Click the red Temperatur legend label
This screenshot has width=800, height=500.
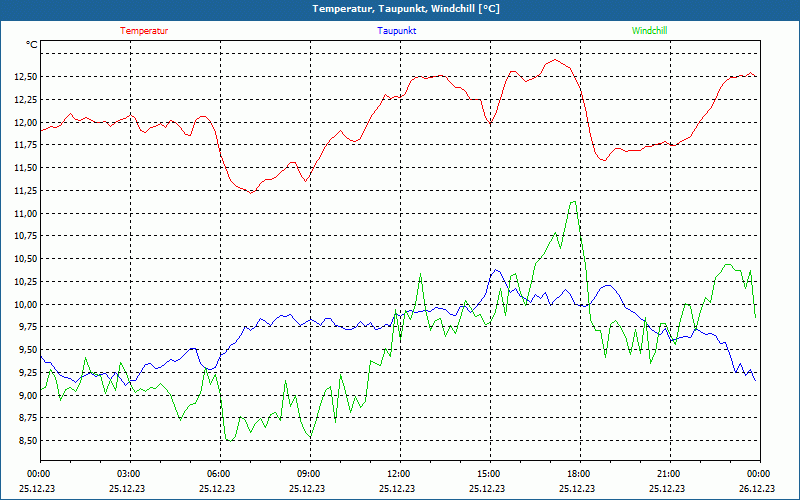144,31
